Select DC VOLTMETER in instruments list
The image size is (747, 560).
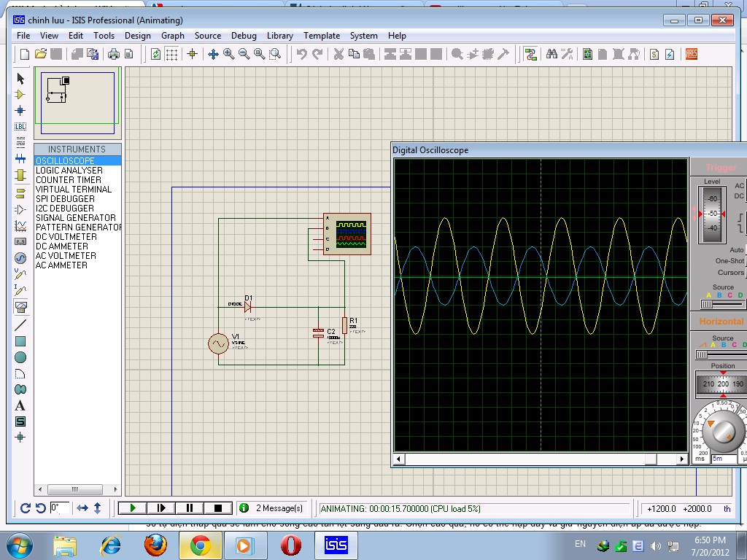66,236
